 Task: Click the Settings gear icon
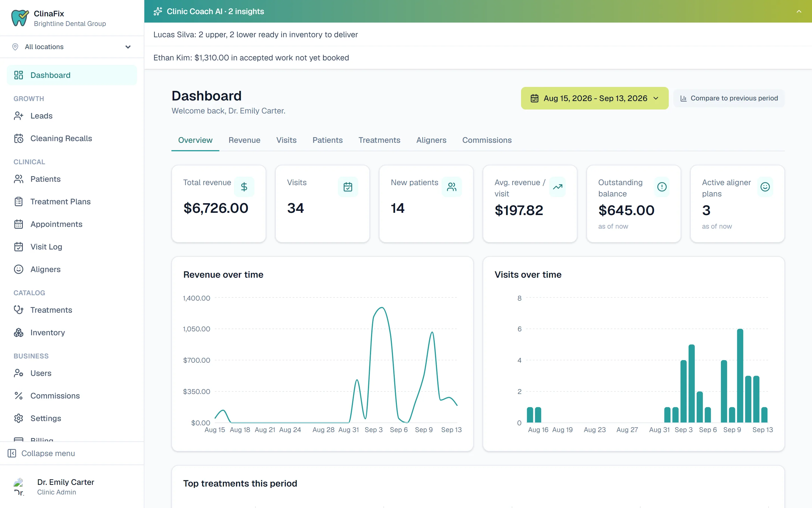[x=18, y=418]
